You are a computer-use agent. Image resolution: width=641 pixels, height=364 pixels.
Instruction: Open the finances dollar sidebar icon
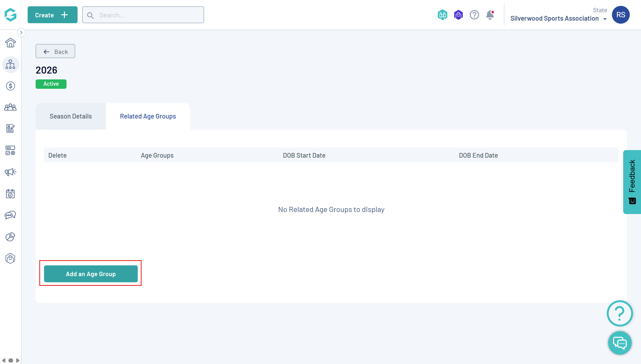(x=10, y=86)
